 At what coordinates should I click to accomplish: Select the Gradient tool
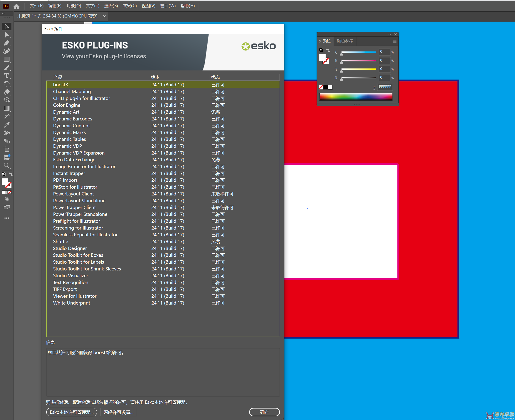click(7, 108)
